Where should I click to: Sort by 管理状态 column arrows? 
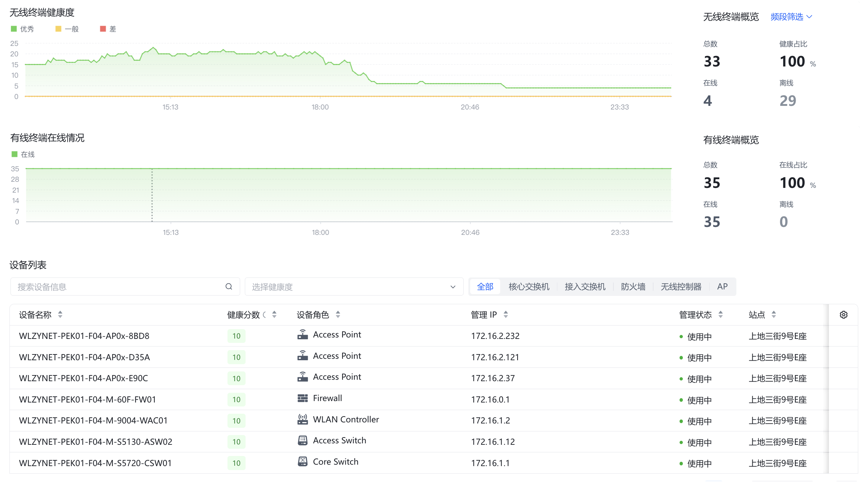click(720, 315)
